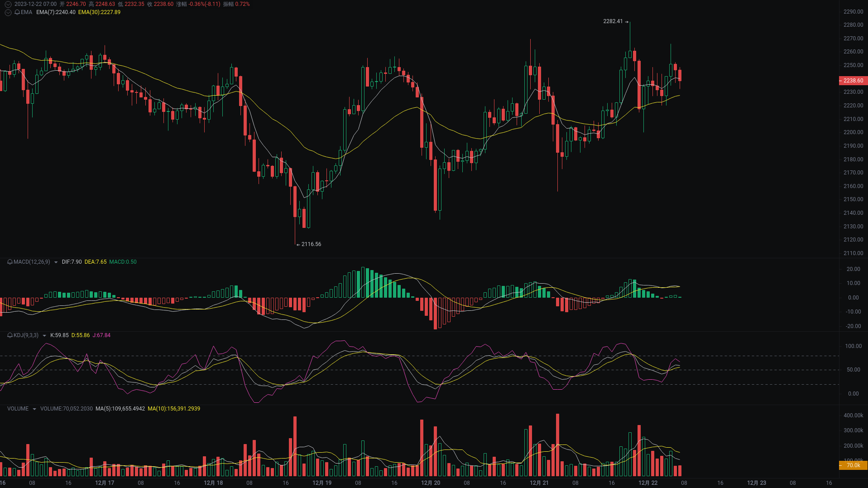Click the 2200.00 price axis label
Image resolution: width=868 pixels, height=488 pixels.
853,132
